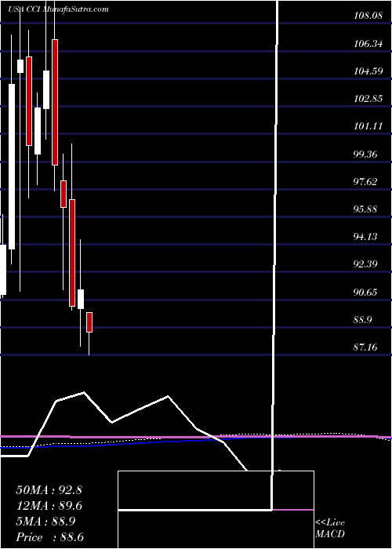Click the USA CCI chart title
Viewport: 392px width, 549px height.
pos(58,9)
